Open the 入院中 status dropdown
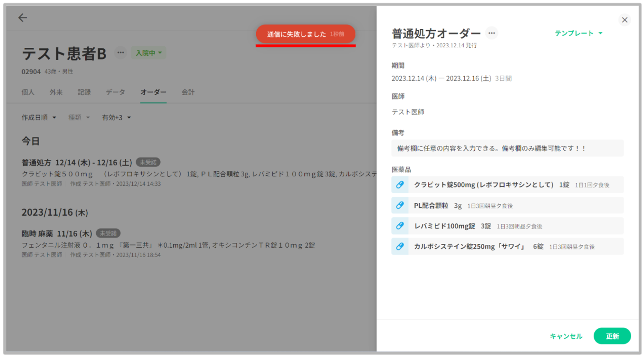This screenshot has width=644, height=357. [148, 53]
